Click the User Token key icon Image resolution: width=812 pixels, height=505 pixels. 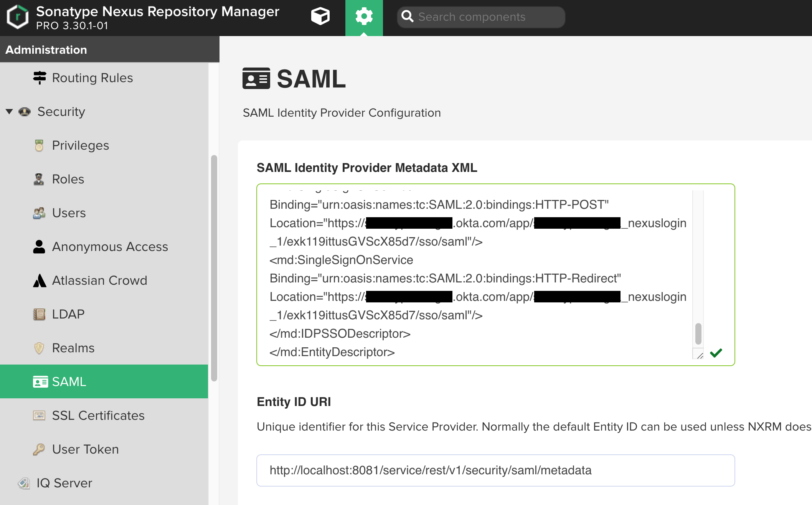click(39, 449)
